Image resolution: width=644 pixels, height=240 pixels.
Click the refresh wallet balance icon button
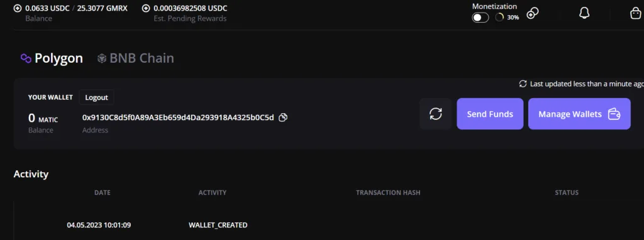click(x=435, y=114)
